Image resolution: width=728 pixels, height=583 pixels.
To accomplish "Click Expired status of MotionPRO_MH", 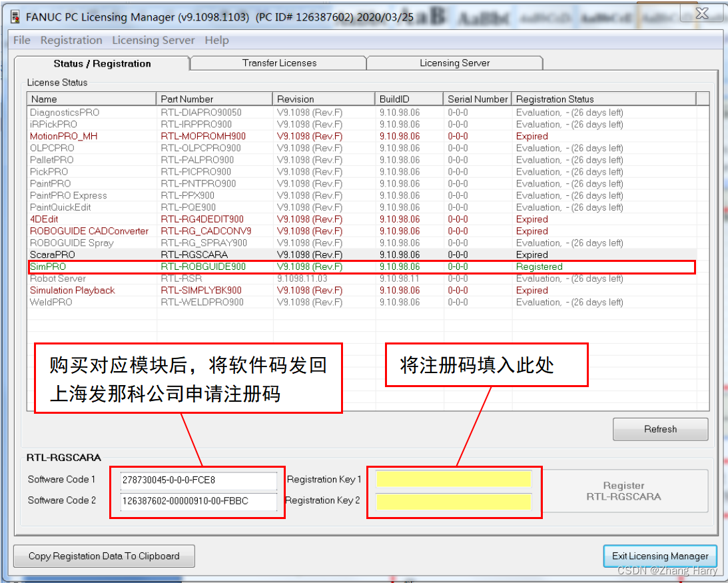I will click(532, 136).
